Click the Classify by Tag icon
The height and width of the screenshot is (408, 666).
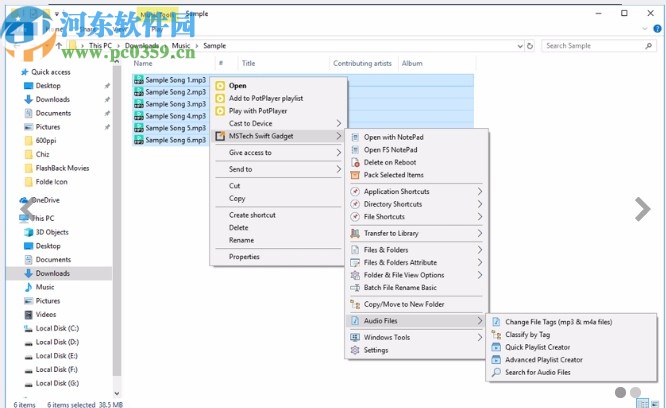496,335
